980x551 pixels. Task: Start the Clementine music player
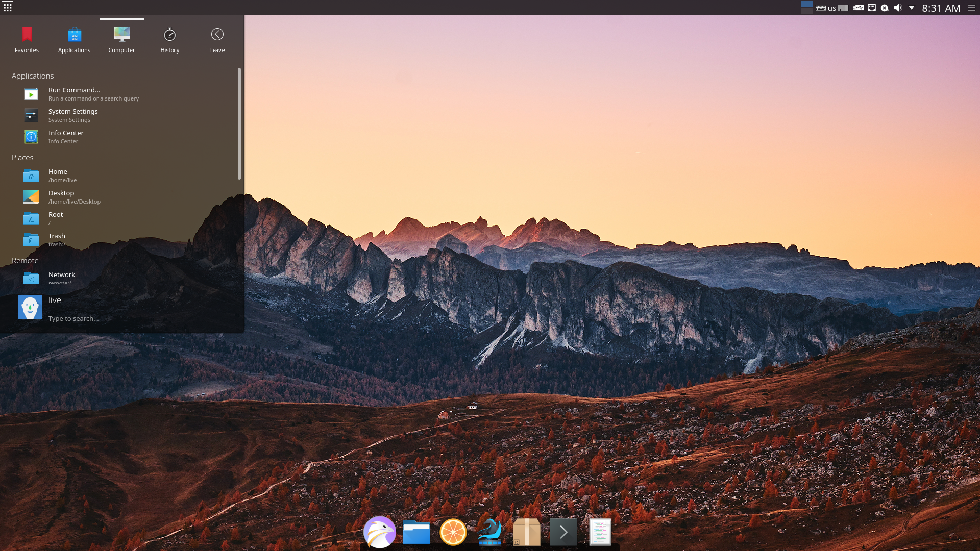pos(453,532)
